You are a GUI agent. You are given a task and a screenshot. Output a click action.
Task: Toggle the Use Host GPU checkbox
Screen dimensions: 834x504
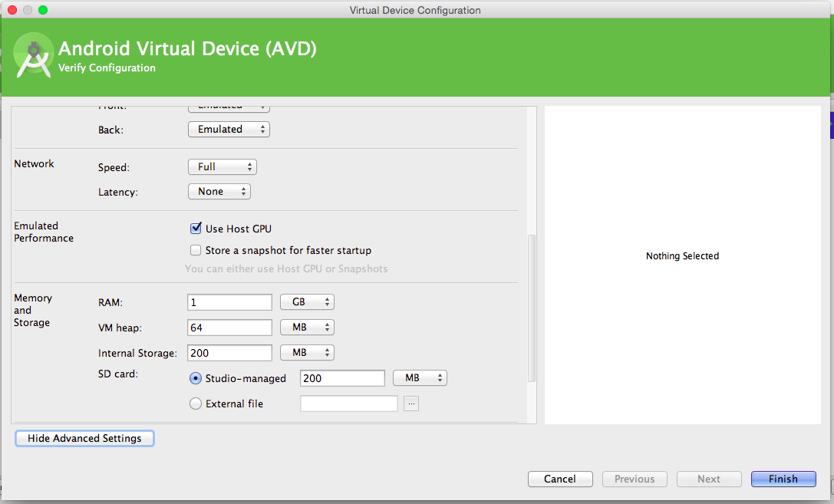[x=196, y=229]
